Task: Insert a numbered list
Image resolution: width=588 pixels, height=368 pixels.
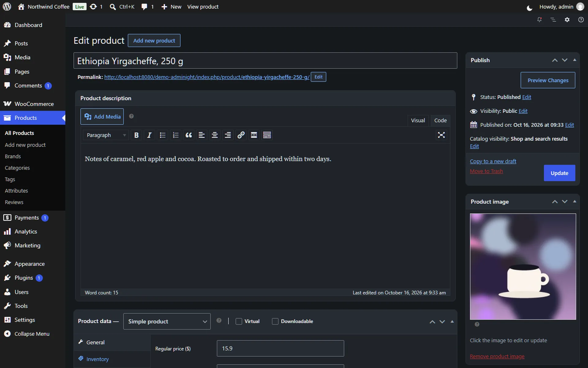Action: (175, 135)
